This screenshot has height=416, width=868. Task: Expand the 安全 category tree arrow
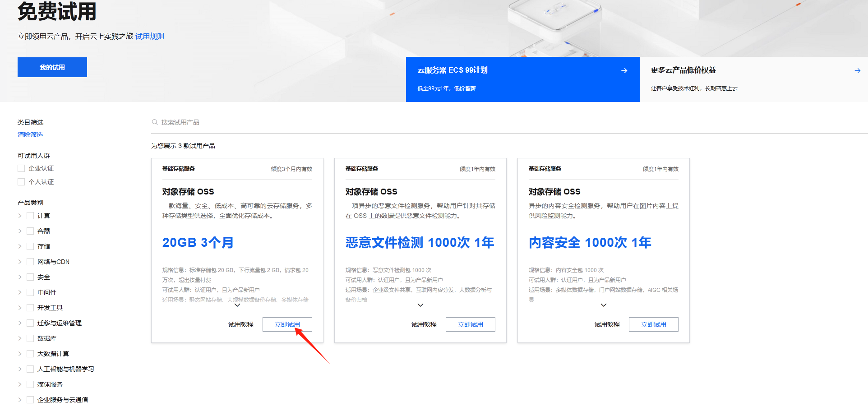(20, 277)
